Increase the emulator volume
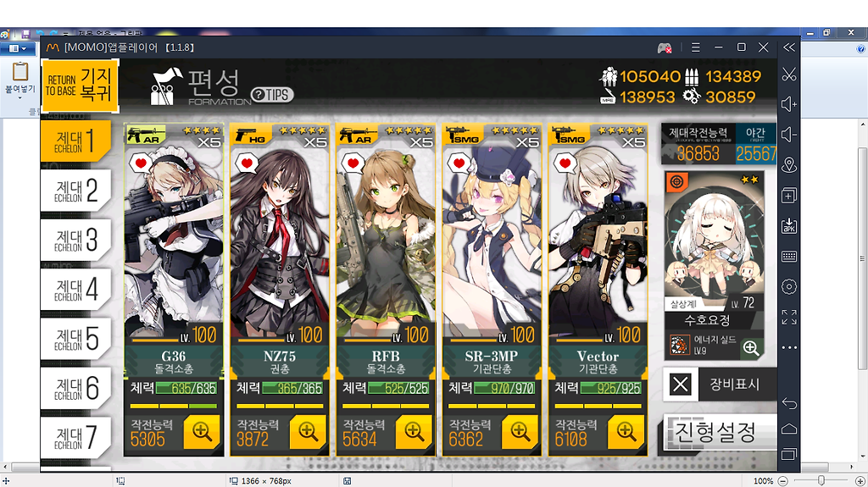This screenshot has width=868, height=487. 789,104
